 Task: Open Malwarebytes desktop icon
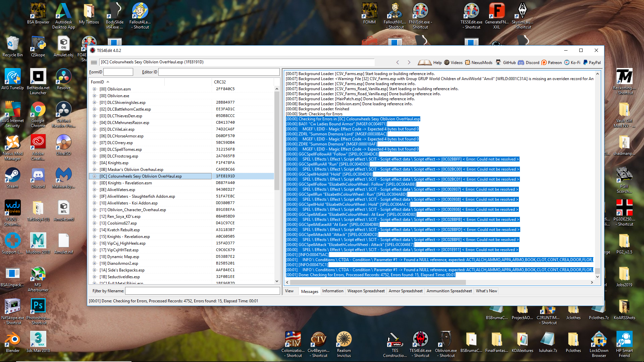(64, 178)
